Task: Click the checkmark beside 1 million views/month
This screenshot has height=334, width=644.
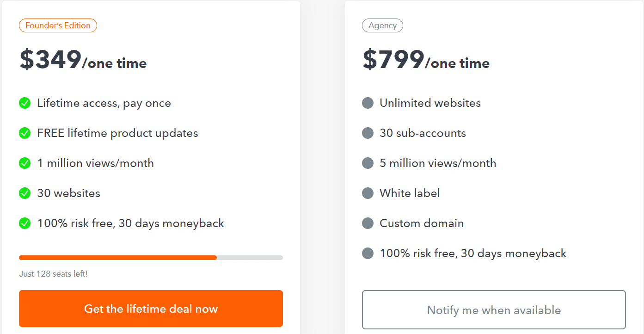Action: pyautogui.click(x=25, y=163)
